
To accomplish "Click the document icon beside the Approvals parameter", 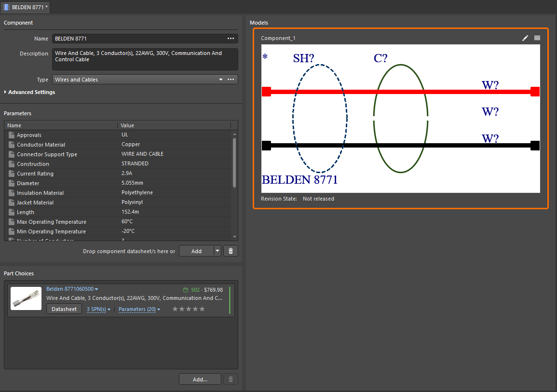I will point(11,135).
